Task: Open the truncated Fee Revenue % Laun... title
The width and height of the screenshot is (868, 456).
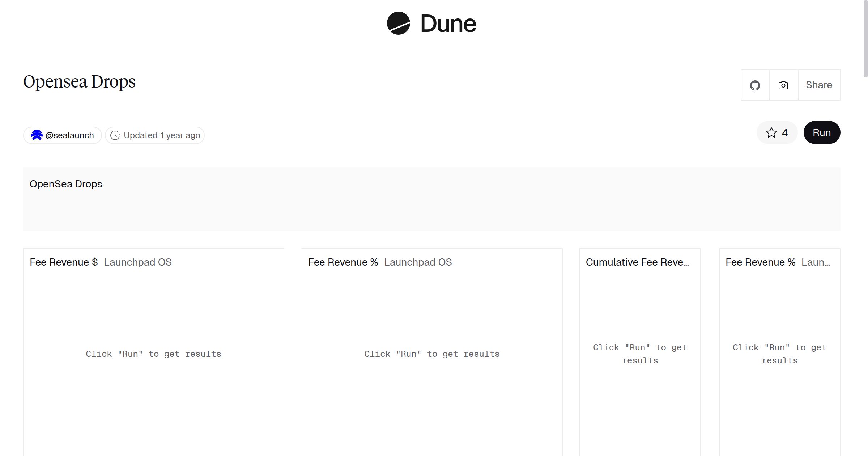Action: (x=777, y=262)
